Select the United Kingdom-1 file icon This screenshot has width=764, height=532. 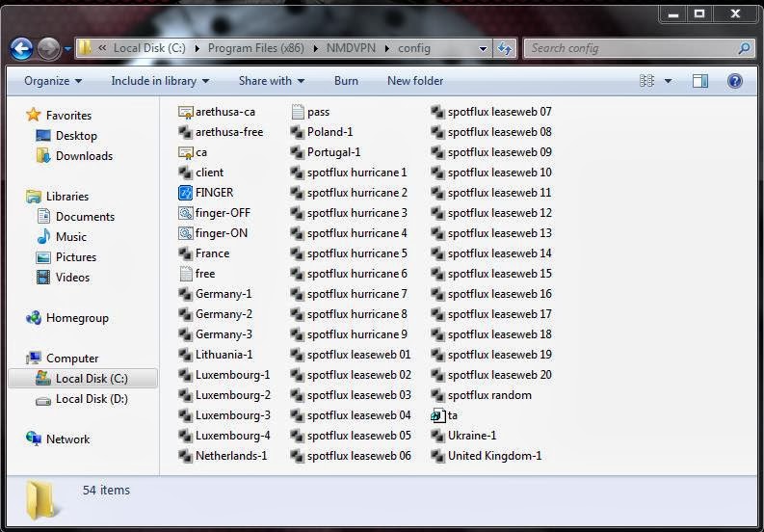437,456
